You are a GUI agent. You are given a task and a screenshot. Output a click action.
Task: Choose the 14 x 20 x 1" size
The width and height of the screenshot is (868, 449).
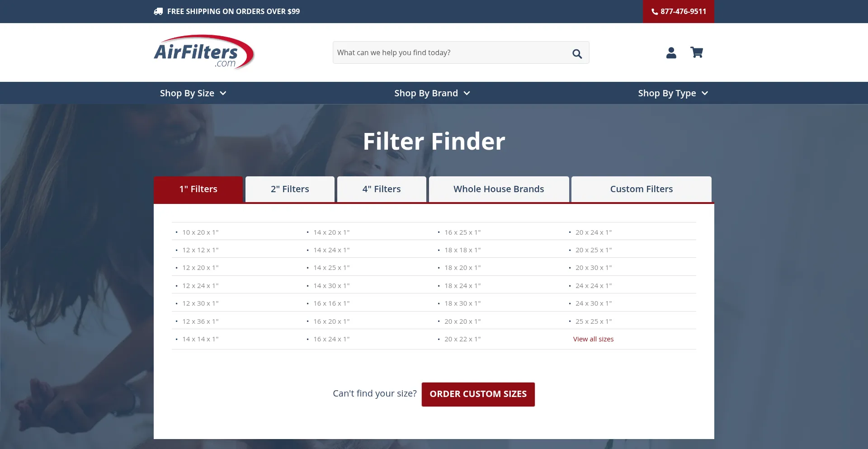point(331,232)
